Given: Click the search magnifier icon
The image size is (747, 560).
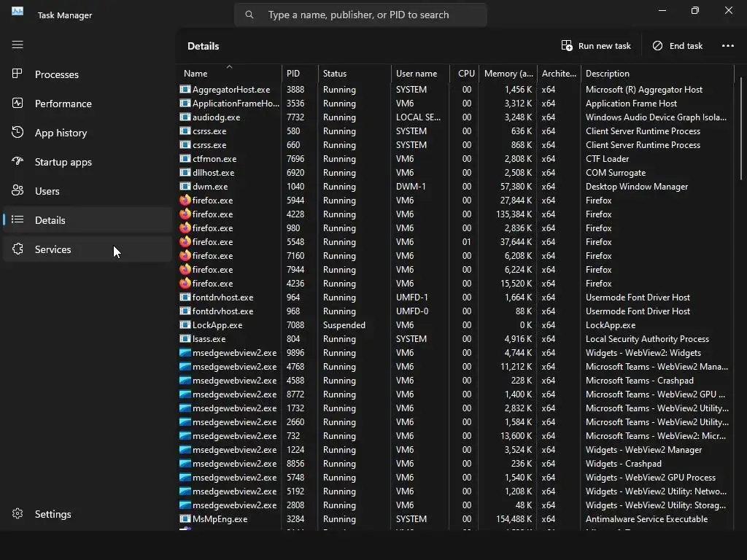Looking at the screenshot, I should (249, 15).
